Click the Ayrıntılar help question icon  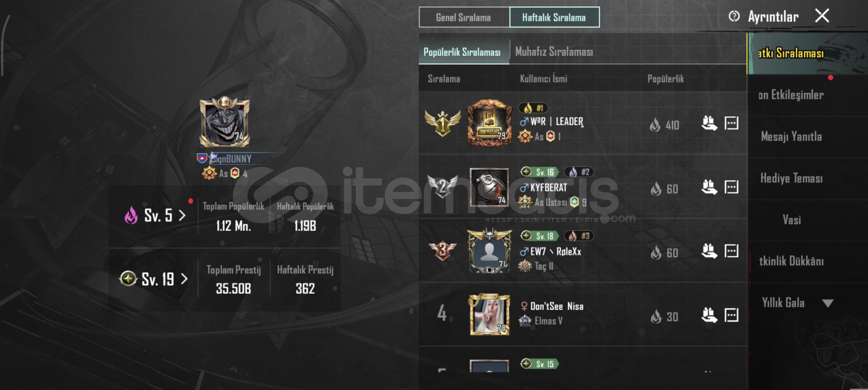coord(734,16)
